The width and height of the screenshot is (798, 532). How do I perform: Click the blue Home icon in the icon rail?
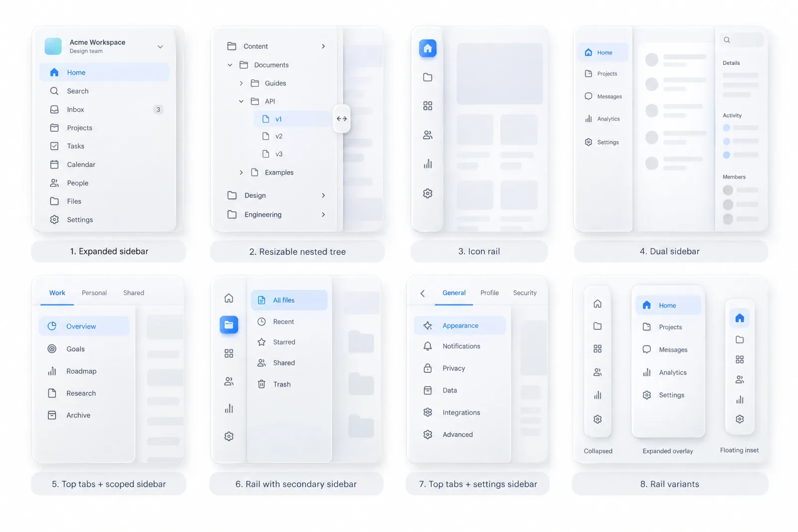point(427,48)
